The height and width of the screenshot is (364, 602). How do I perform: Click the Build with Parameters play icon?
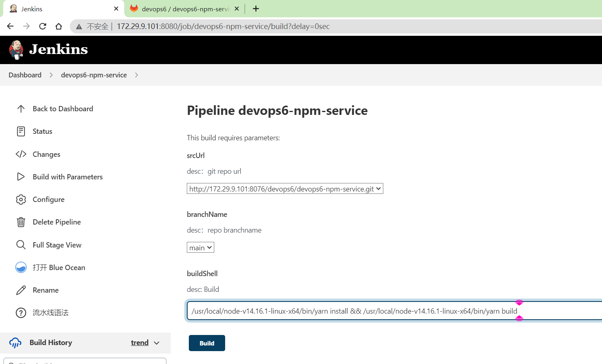pos(21,177)
